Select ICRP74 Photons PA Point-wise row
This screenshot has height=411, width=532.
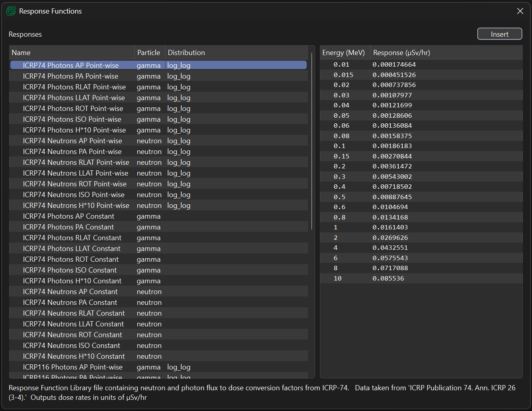pyautogui.click(x=158, y=76)
